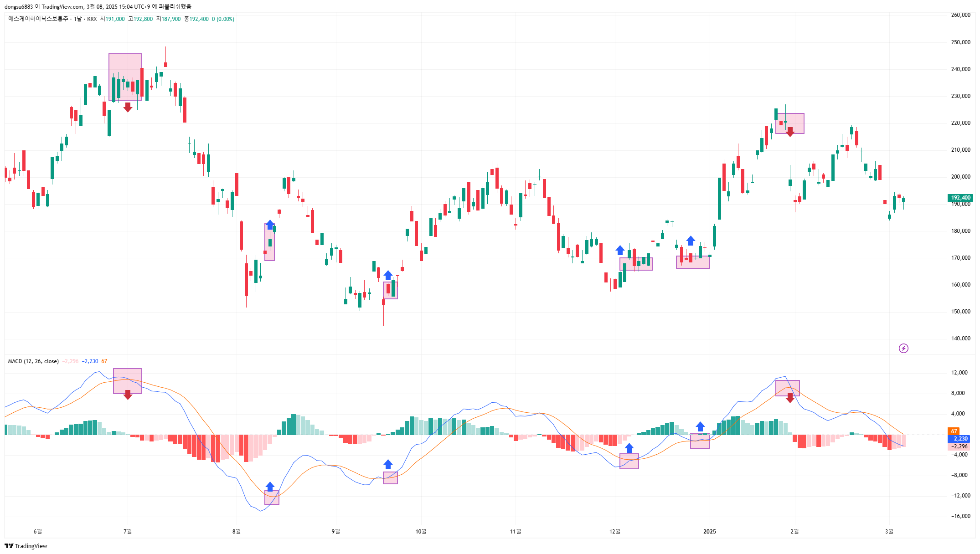Click the 10월 label on the time axis

pyautogui.click(x=421, y=532)
